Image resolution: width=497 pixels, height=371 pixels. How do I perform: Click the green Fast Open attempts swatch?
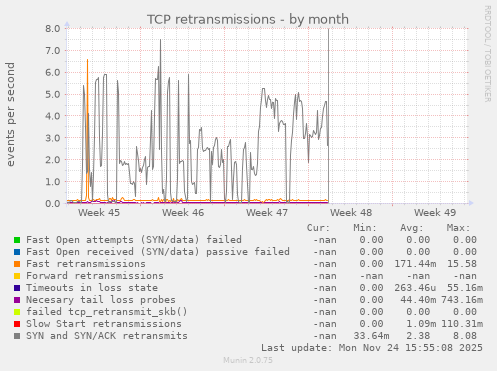[x=17, y=240]
